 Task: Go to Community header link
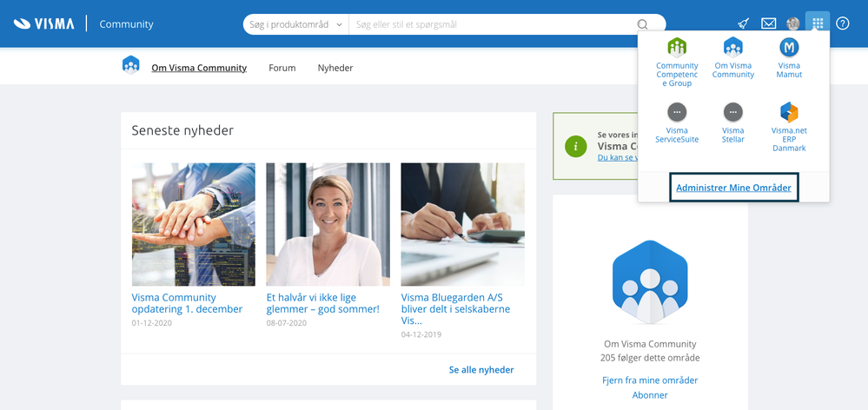click(126, 24)
